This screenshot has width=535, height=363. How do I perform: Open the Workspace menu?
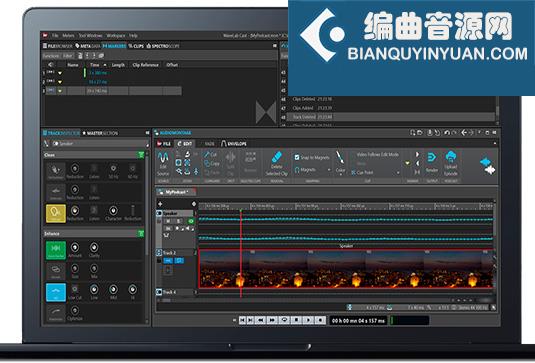116,35
